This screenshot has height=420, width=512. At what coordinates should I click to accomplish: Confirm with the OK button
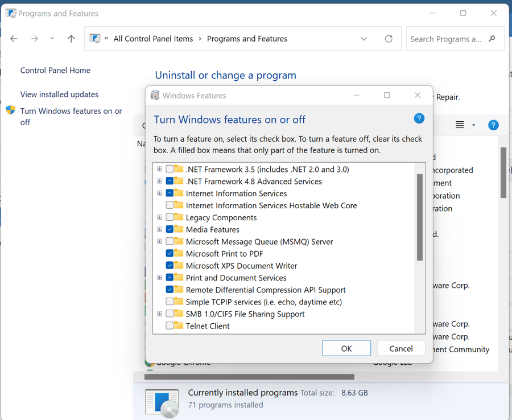click(346, 348)
